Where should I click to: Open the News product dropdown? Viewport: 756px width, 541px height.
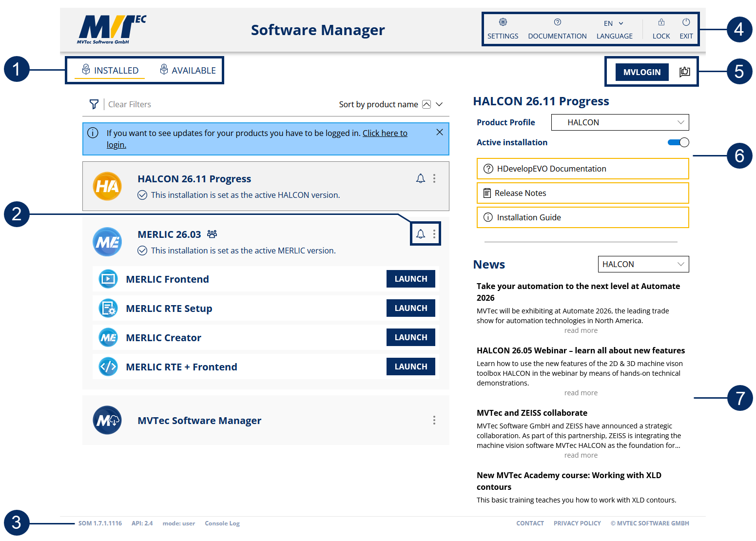(643, 264)
